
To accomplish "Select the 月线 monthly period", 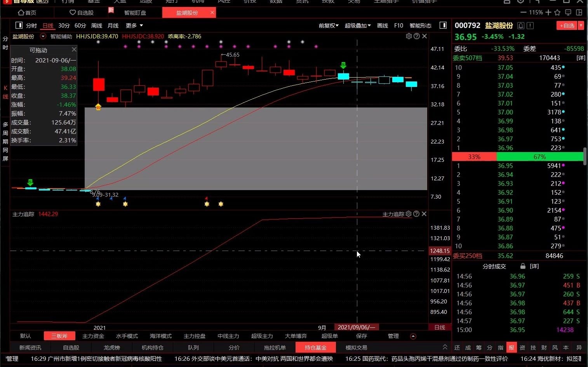I will click(x=113, y=25).
